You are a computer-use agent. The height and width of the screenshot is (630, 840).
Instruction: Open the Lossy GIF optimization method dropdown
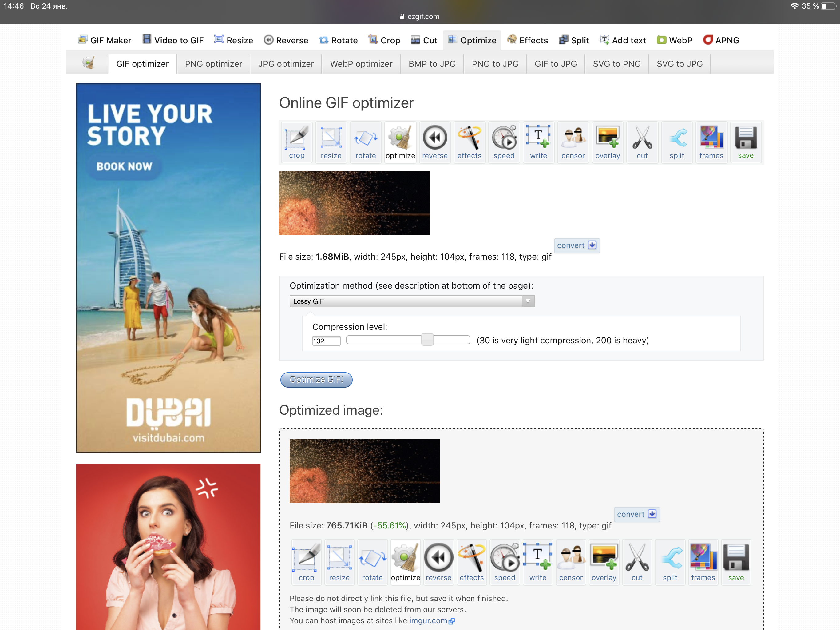click(412, 301)
